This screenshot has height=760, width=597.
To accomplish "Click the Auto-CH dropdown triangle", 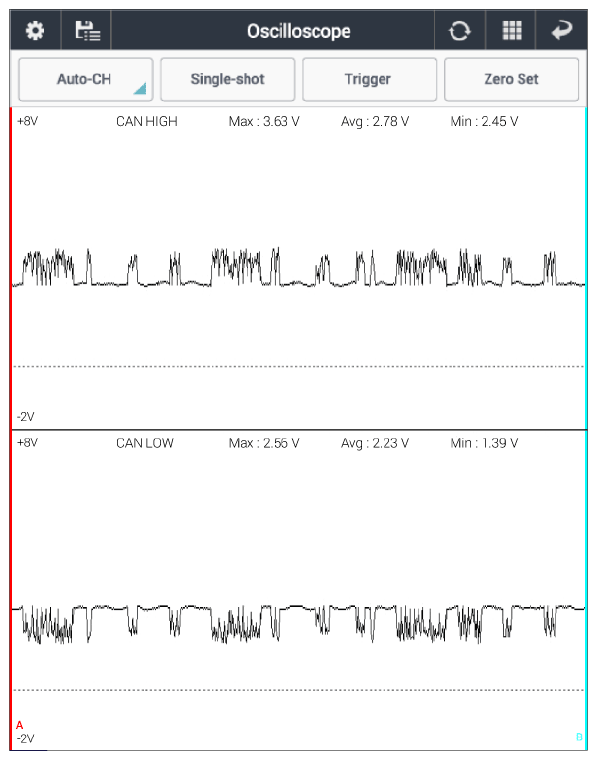I will 140,88.
